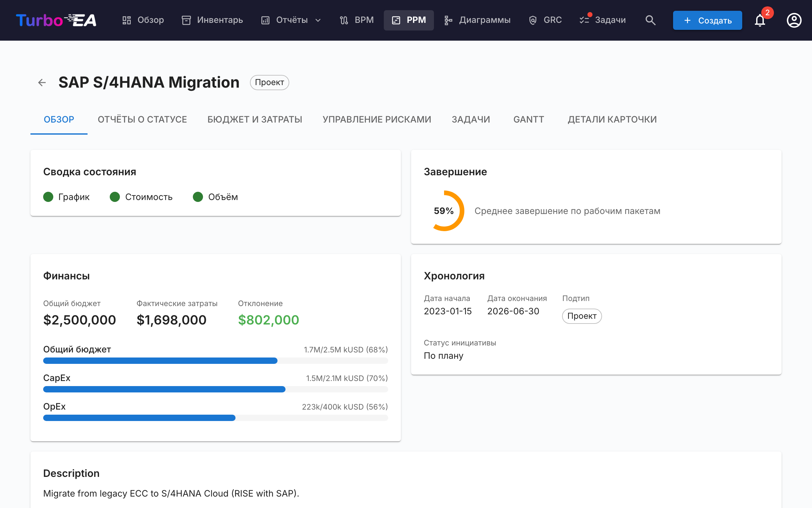Click the Финансы heading

click(66, 276)
